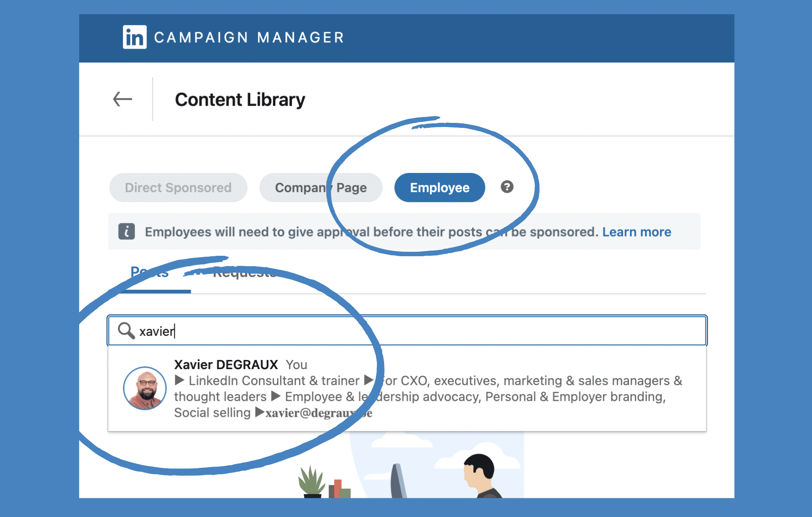Click the potted plant illustration
812x517 pixels.
coord(311,482)
